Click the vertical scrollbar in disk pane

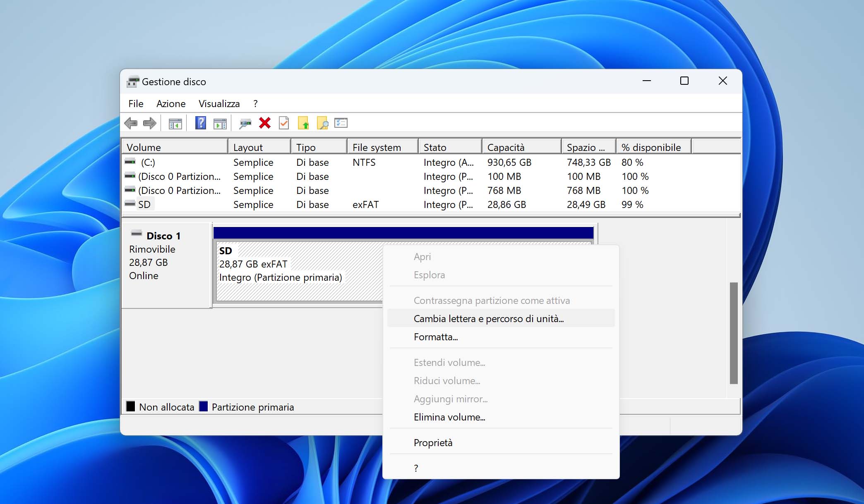(x=734, y=333)
